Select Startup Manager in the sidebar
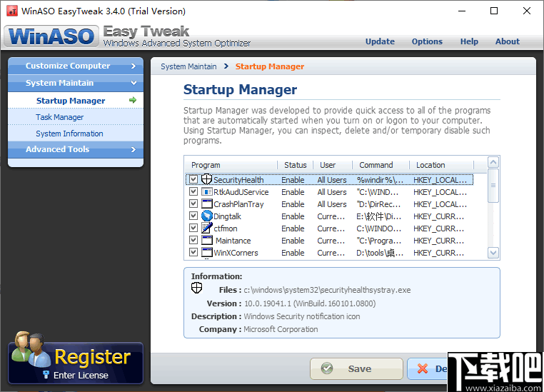Screen dimensions: 544x392 tap(76, 100)
